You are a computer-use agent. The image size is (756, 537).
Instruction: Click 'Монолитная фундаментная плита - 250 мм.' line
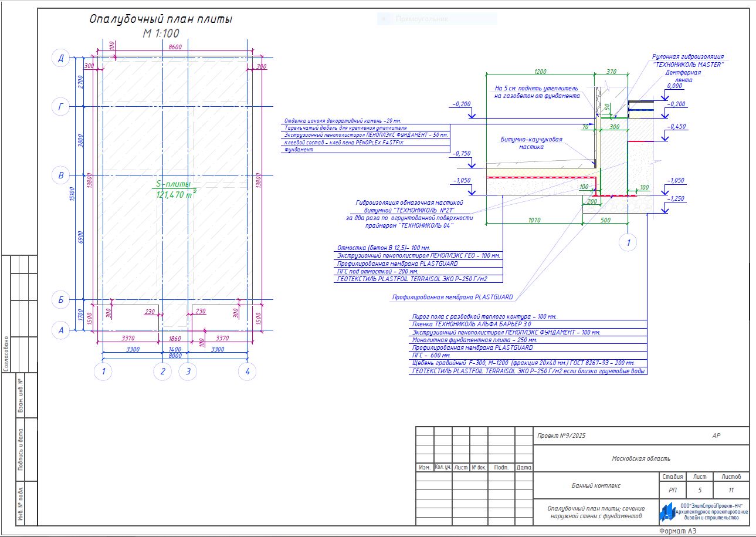click(x=474, y=339)
